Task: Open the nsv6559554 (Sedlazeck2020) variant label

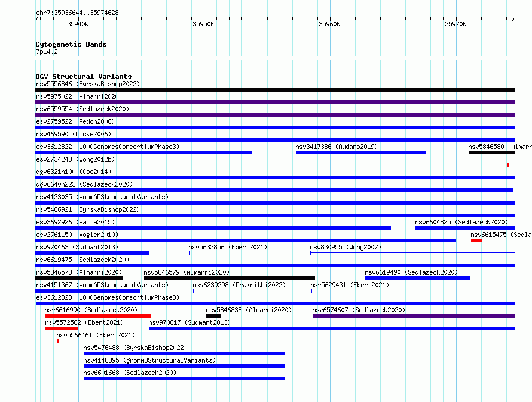Action: (82, 109)
